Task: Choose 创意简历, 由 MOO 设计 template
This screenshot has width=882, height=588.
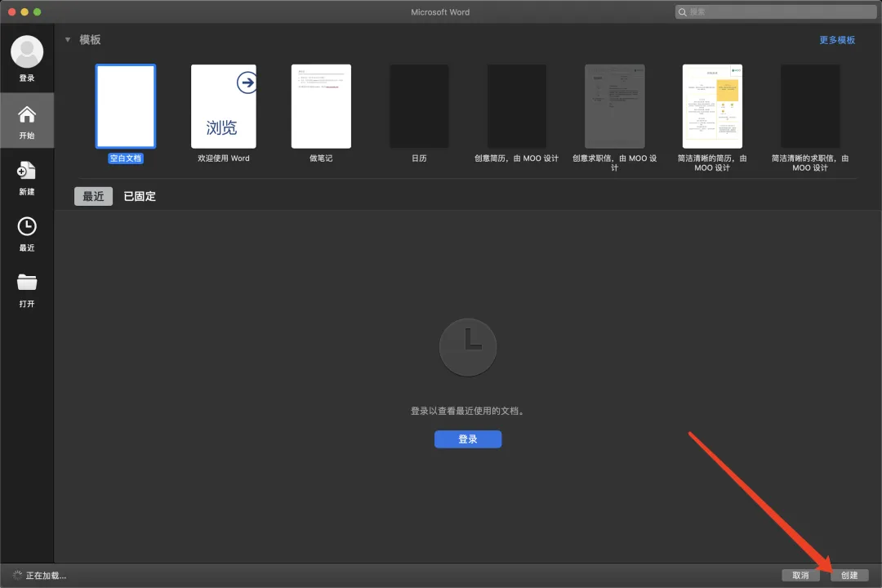Action: tap(516, 106)
